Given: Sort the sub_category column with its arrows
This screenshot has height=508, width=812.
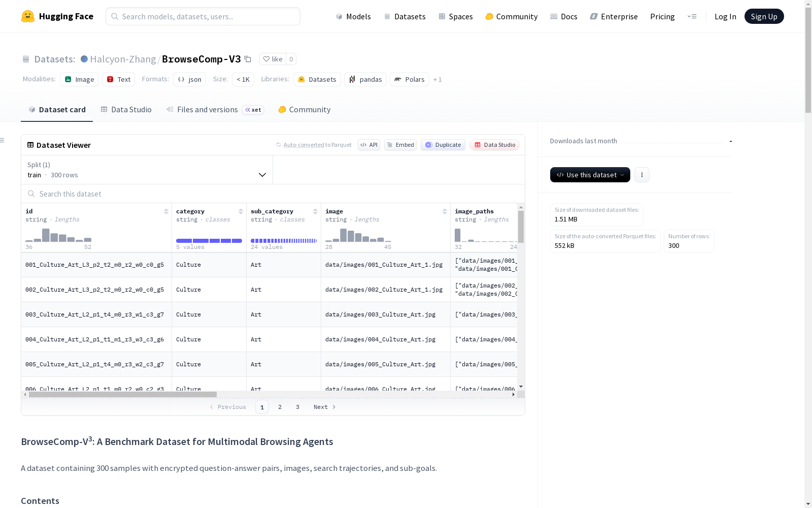Looking at the screenshot, I should [315, 211].
